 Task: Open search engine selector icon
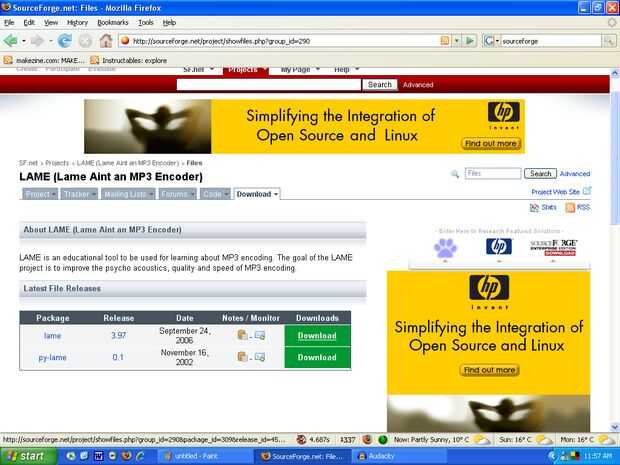click(491, 41)
